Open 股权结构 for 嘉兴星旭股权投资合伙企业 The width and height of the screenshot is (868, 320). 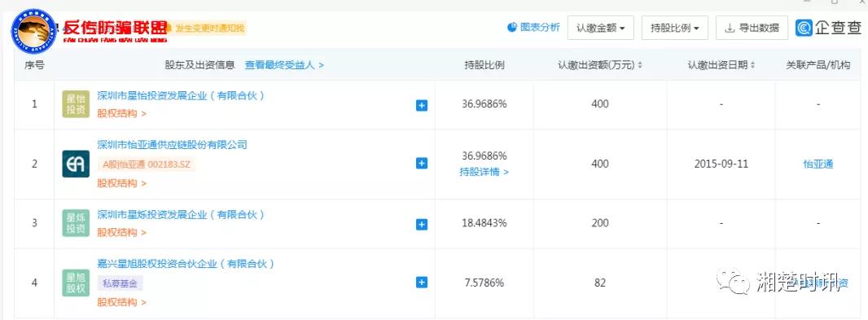coord(122,302)
